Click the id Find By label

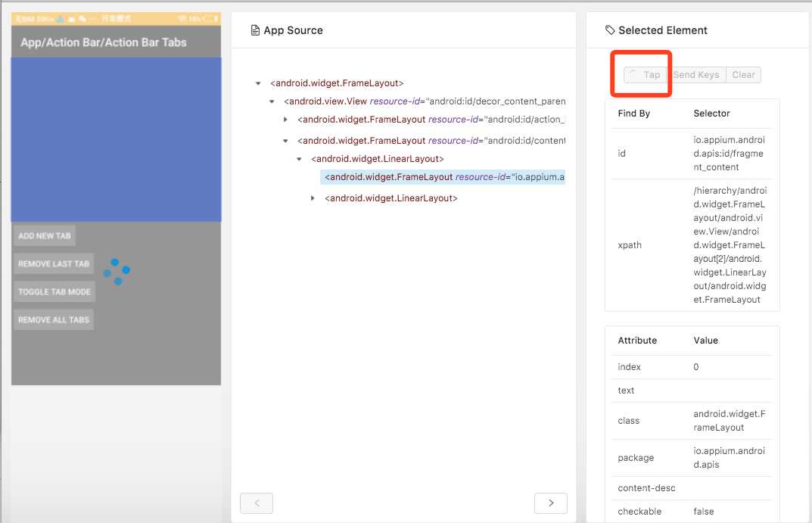pos(621,154)
